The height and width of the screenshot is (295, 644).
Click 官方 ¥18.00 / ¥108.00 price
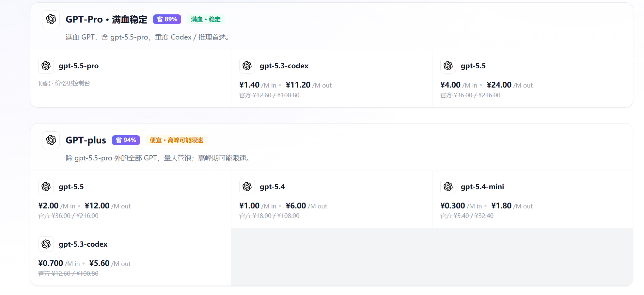pyautogui.click(x=269, y=216)
